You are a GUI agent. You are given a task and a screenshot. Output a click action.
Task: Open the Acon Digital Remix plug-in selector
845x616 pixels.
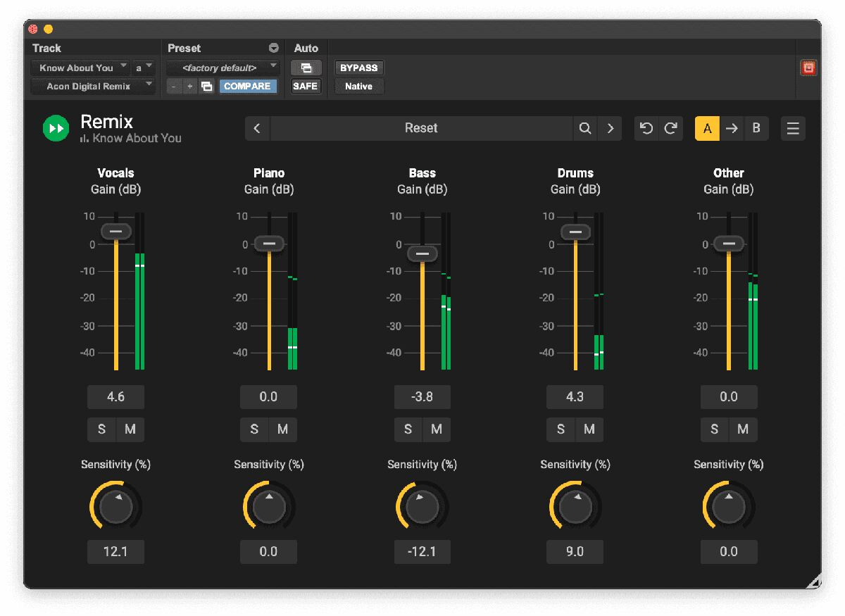pos(92,87)
